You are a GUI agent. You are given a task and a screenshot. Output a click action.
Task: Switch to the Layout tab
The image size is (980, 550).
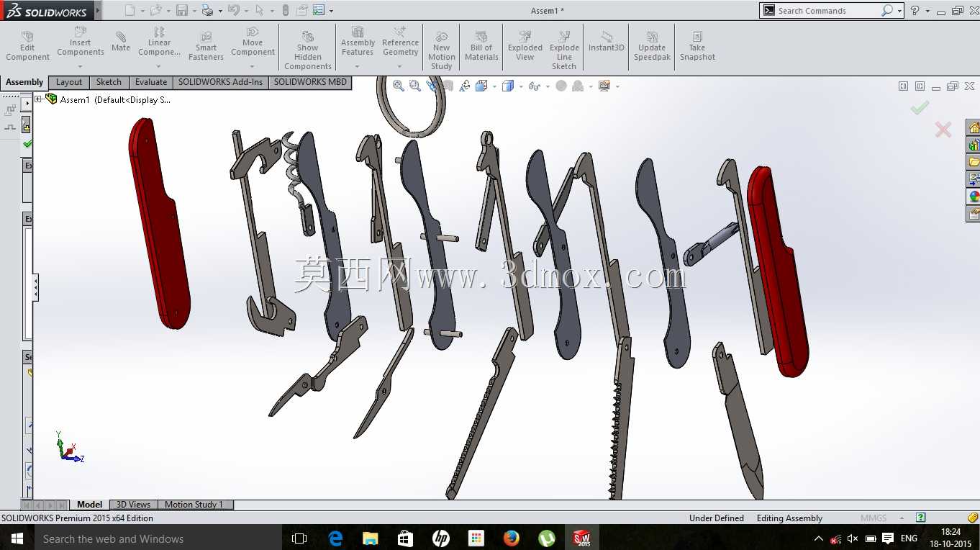(x=69, y=82)
